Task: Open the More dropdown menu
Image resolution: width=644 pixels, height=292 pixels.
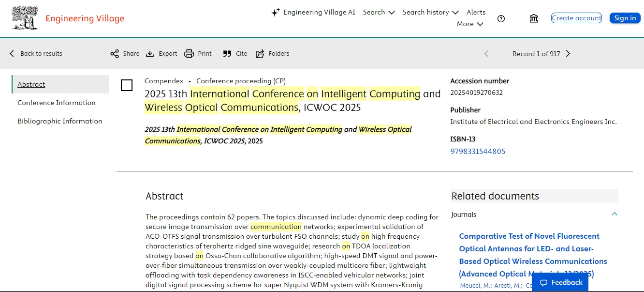Action: click(x=470, y=24)
